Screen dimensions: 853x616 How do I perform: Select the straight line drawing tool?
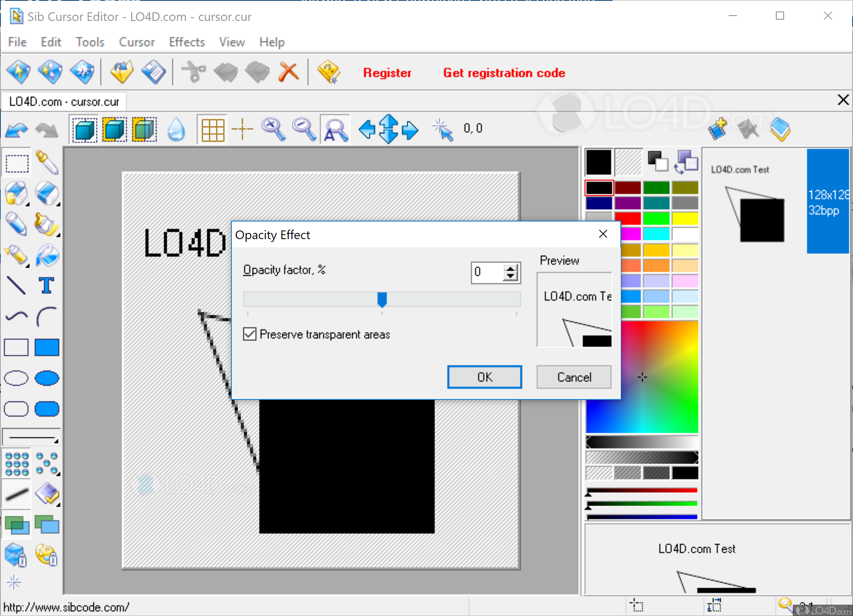tap(16, 285)
